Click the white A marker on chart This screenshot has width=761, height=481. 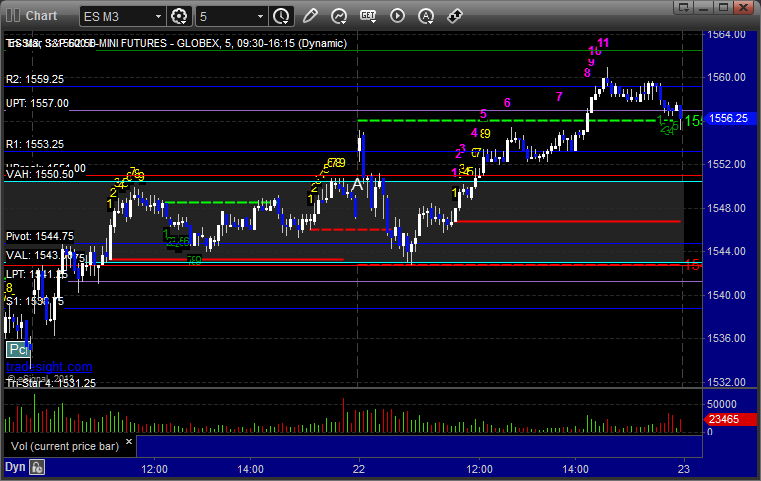[x=357, y=184]
